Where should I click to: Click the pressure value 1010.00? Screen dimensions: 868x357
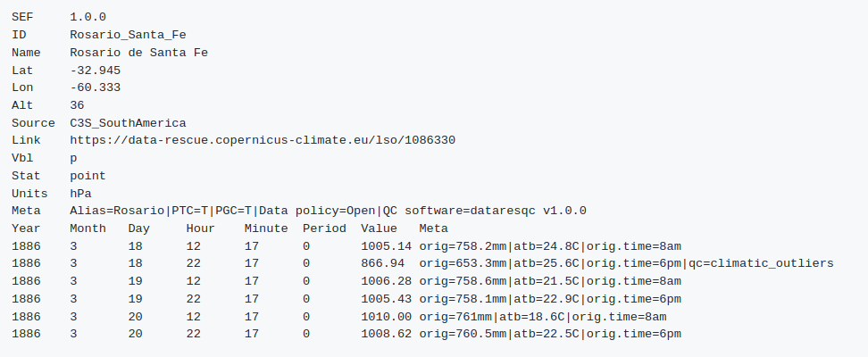pyautogui.click(x=386, y=316)
